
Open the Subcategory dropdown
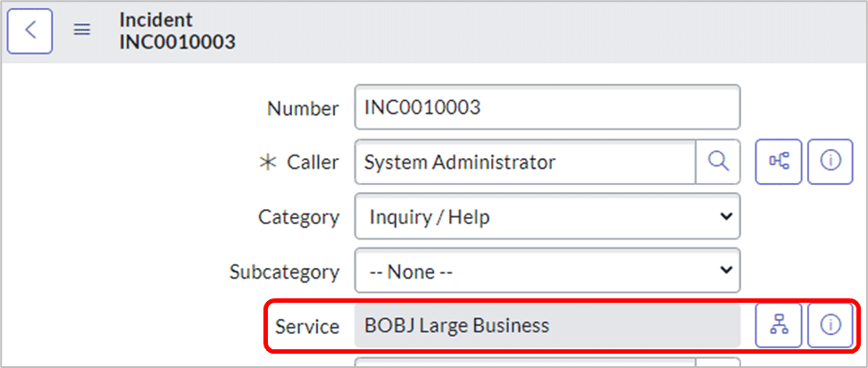[x=547, y=271]
